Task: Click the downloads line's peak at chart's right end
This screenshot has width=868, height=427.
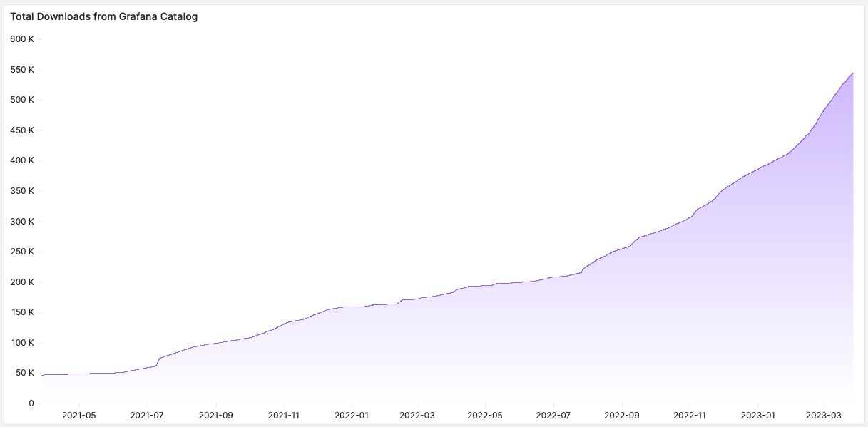Action: (x=853, y=73)
